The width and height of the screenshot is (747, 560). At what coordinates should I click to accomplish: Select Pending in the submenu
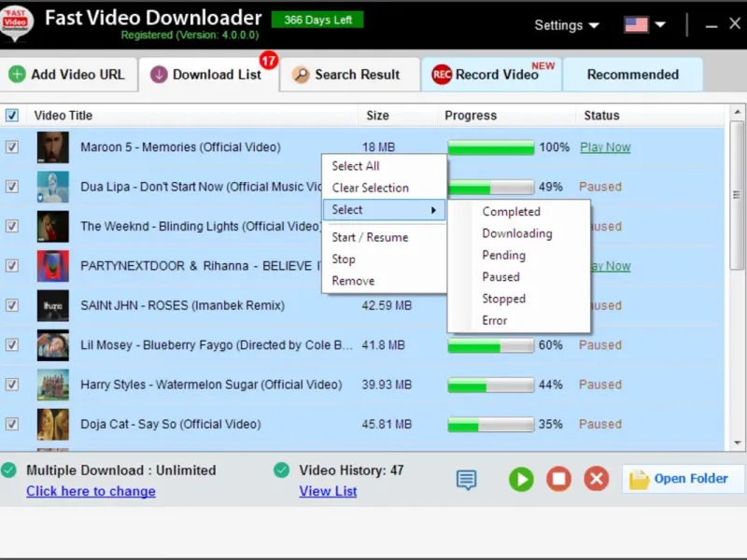[x=519, y=255]
